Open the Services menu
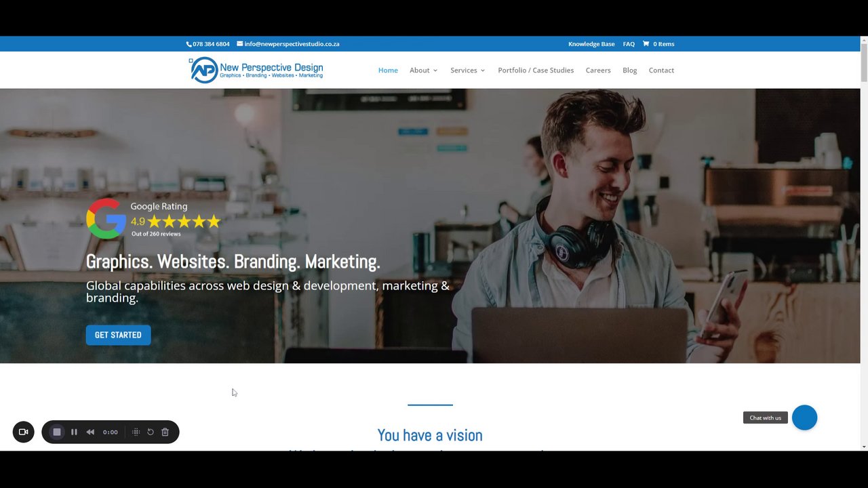868x488 pixels. 464,70
